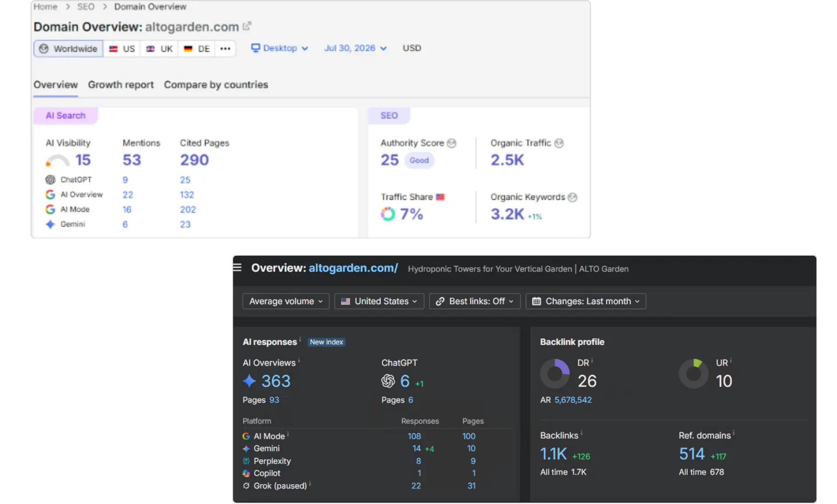Click the AI Search section label

(66, 115)
